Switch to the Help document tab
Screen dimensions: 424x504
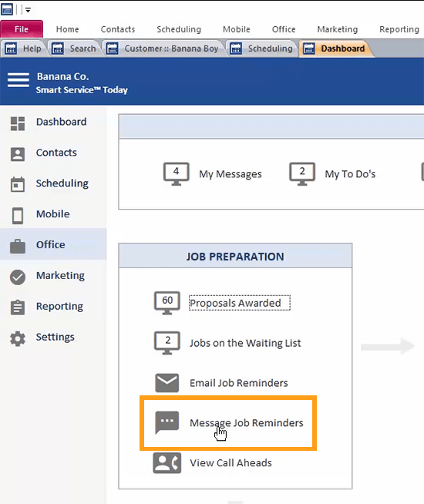25,49
